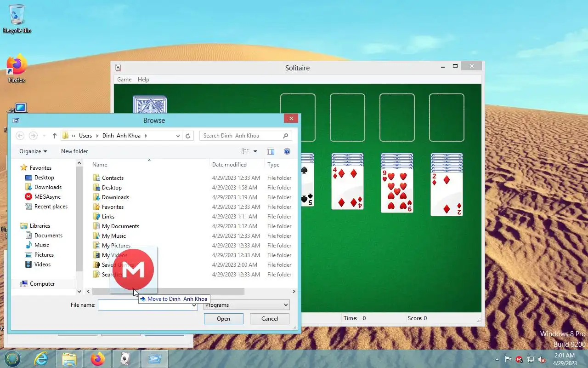
Task: Click the horizontal scrollbar right arrow
Action: click(294, 292)
